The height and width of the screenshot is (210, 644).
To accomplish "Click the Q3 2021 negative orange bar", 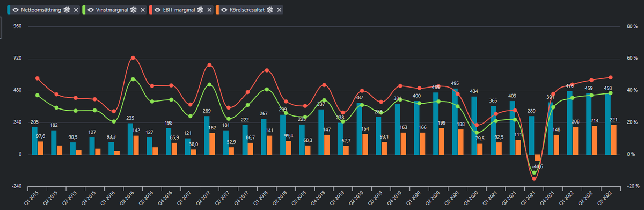I will 537,157.
